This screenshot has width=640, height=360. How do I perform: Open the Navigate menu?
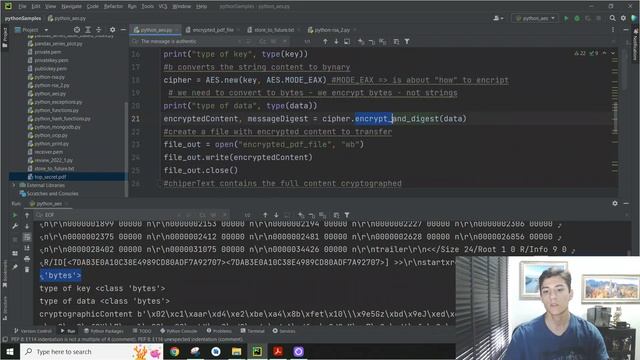(71, 7)
